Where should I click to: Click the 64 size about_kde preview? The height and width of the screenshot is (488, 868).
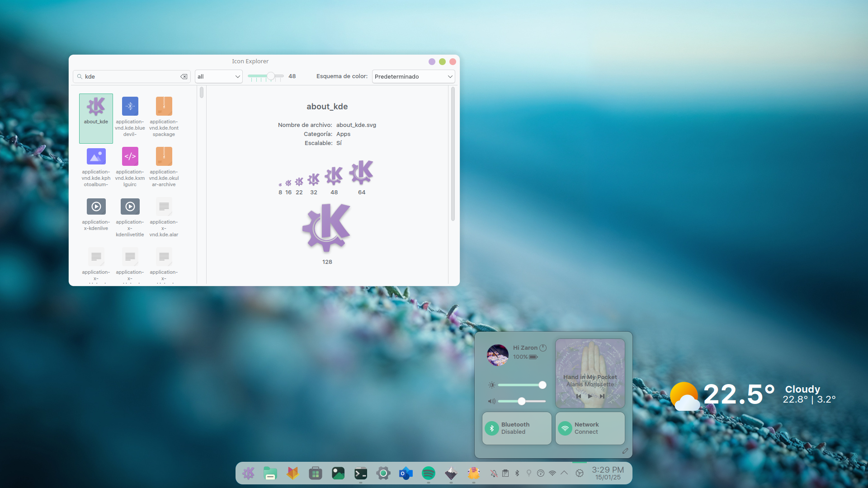tap(361, 172)
